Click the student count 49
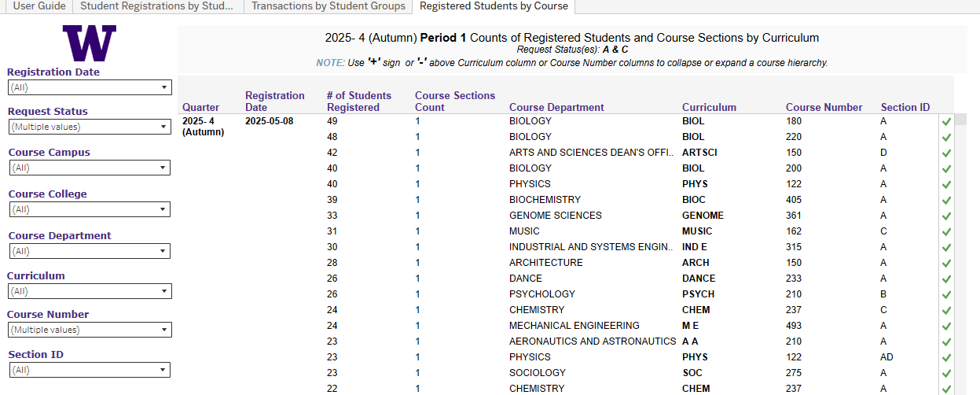980x395 pixels. click(x=332, y=121)
